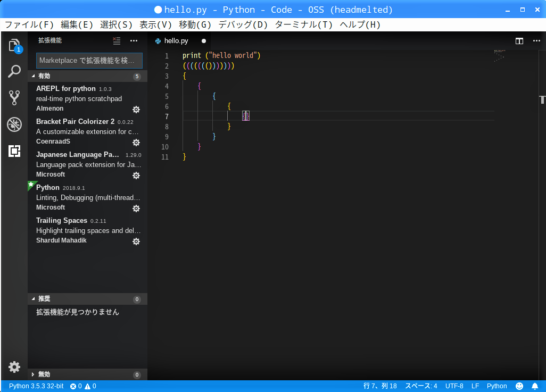
Task: Expand the 無効 extensions section
Action: pos(87,374)
